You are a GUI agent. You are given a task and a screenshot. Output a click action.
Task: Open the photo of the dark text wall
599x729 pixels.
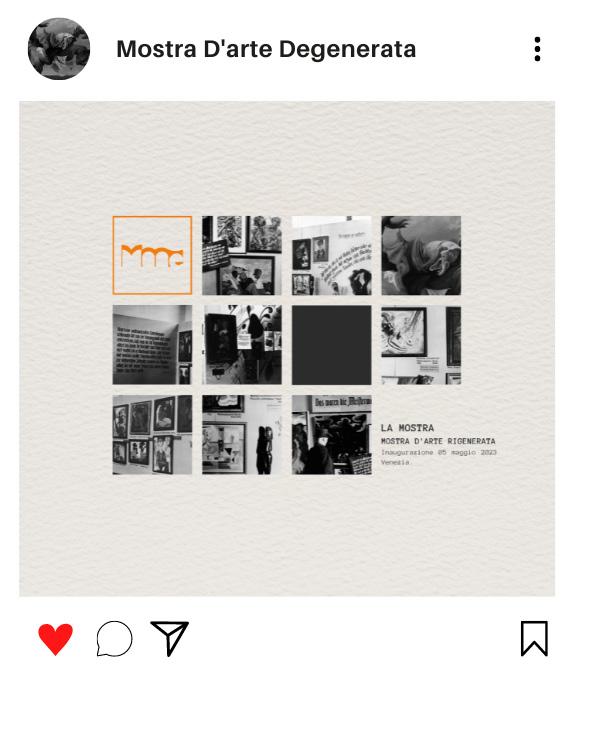coord(152,345)
